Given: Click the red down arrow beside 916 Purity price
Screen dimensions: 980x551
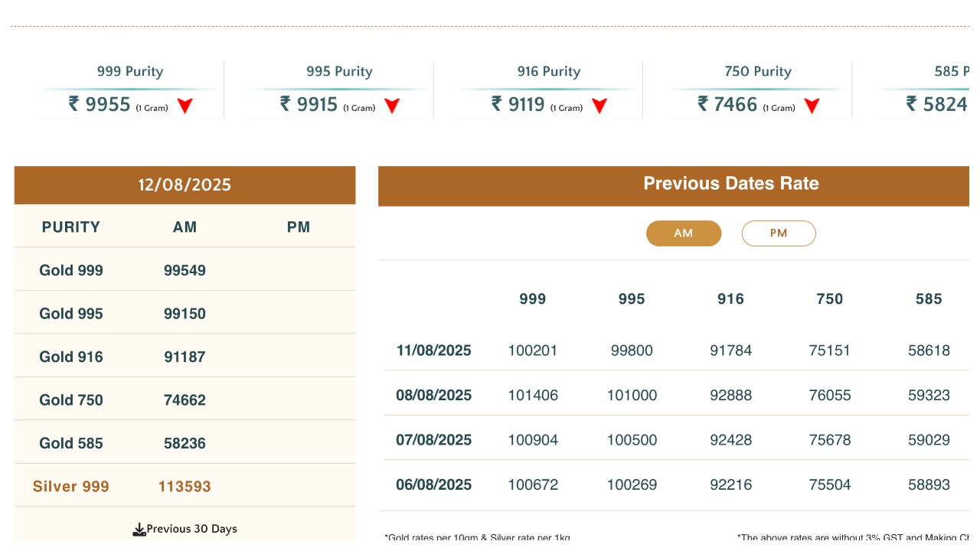Looking at the screenshot, I should (599, 106).
